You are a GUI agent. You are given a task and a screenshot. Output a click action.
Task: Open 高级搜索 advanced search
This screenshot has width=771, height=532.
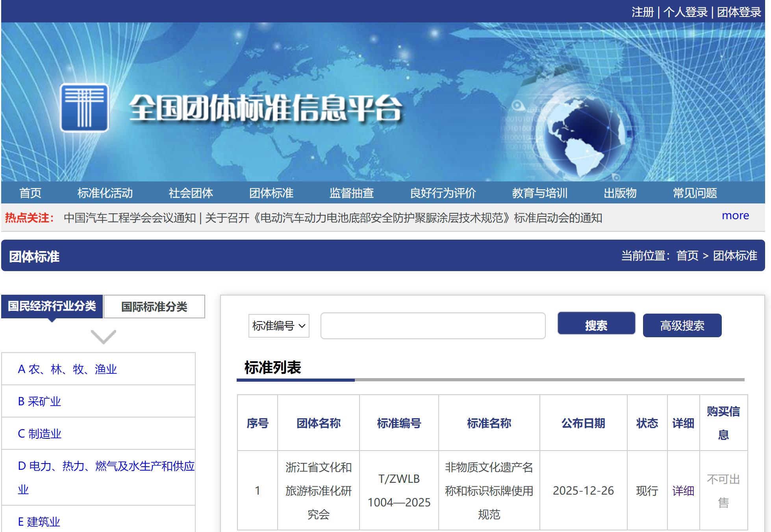tap(682, 325)
